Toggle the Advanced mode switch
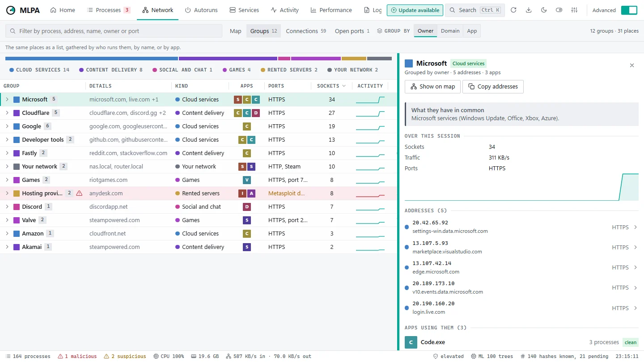 [x=629, y=10]
